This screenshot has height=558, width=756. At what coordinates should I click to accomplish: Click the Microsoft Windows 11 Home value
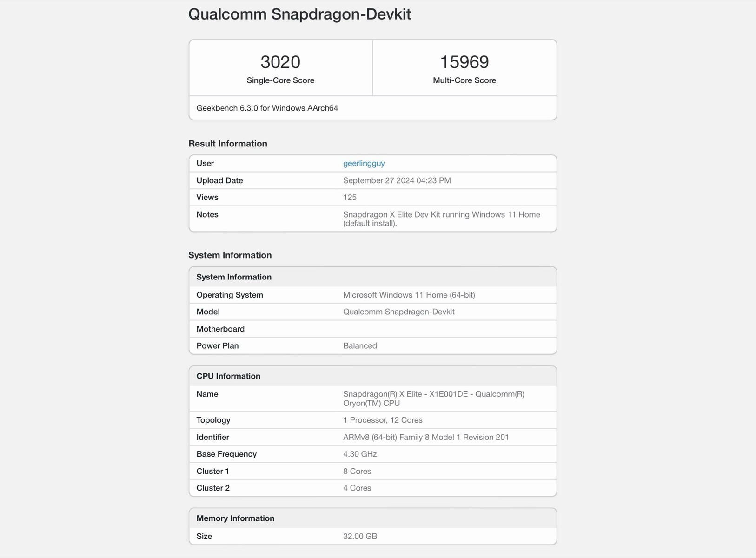[409, 295]
